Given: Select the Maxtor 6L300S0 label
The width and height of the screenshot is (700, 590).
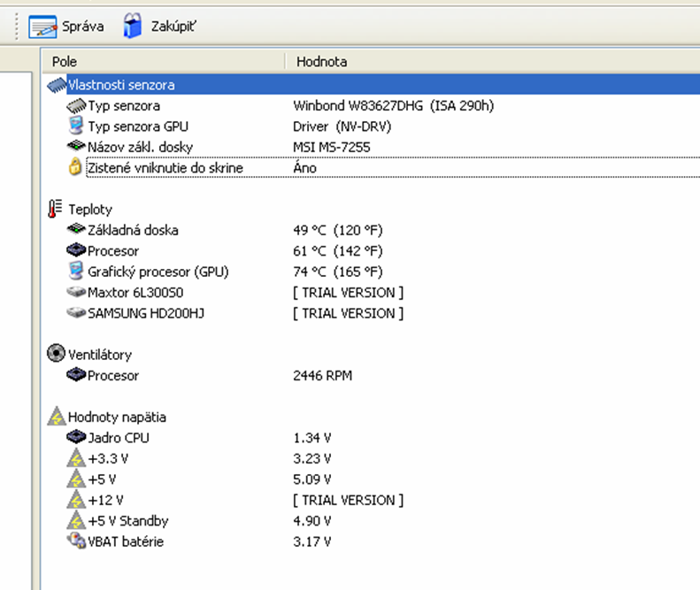Looking at the screenshot, I should pyautogui.click(x=135, y=293).
